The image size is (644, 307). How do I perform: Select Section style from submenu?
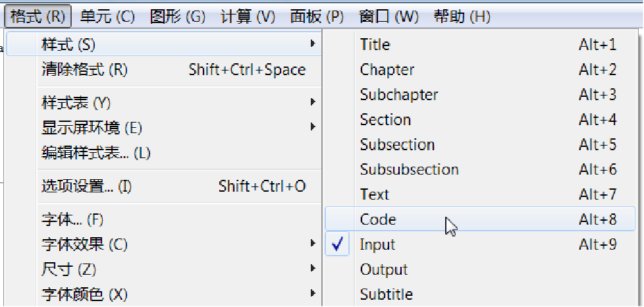[x=480, y=120]
